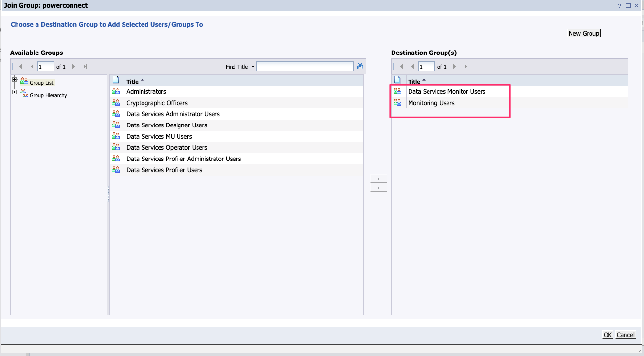The width and height of the screenshot is (644, 356).
Task: Click the Cancel button
Action: pyautogui.click(x=626, y=335)
